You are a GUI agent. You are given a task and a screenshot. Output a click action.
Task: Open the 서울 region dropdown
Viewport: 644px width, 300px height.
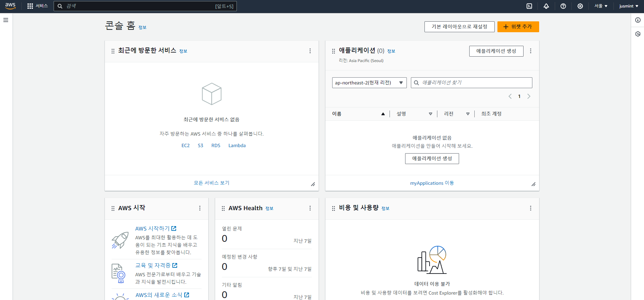tap(601, 6)
